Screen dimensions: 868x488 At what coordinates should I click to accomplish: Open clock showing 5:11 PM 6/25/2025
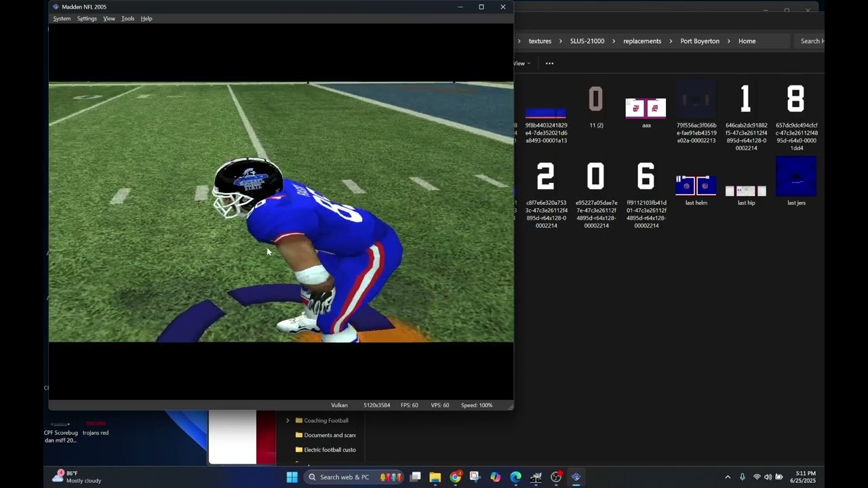point(803,477)
